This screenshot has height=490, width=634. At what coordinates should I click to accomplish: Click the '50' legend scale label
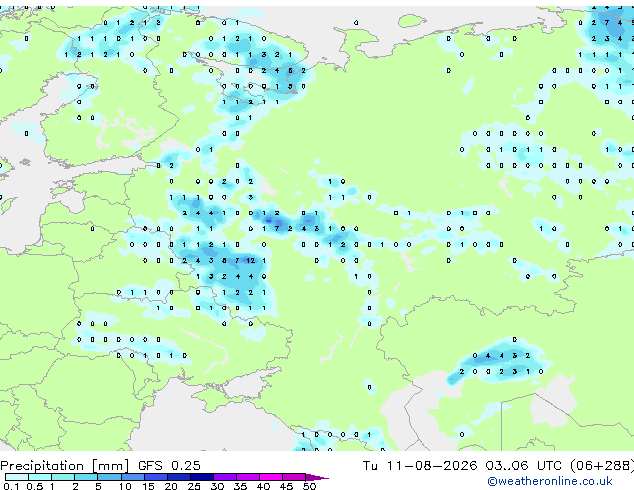click(309, 486)
